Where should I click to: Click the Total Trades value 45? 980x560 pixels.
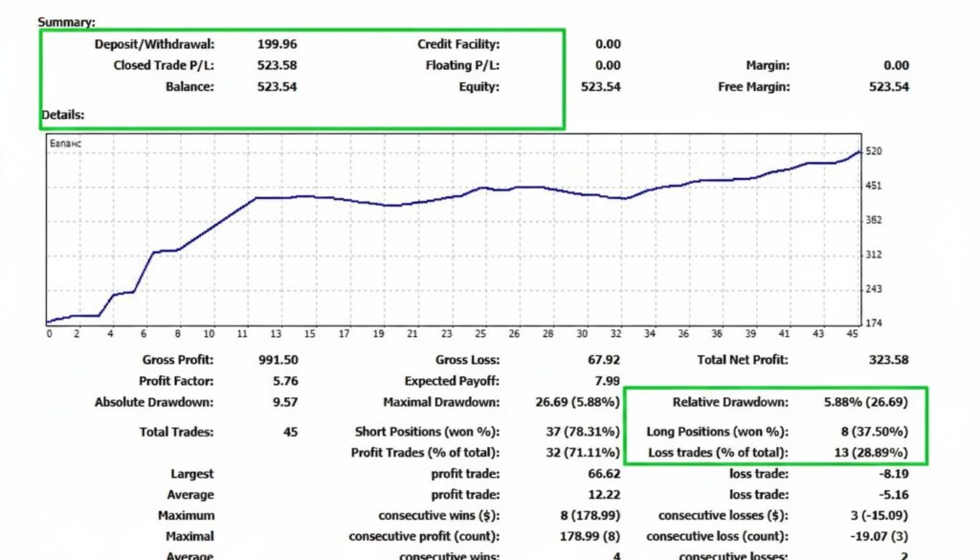pyautogui.click(x=291, y=432)
